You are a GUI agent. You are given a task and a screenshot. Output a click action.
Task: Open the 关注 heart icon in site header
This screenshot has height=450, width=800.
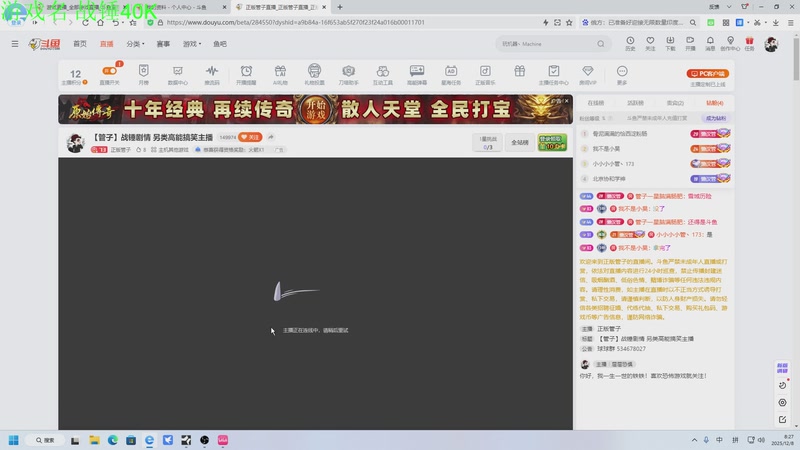click(650, 43)
